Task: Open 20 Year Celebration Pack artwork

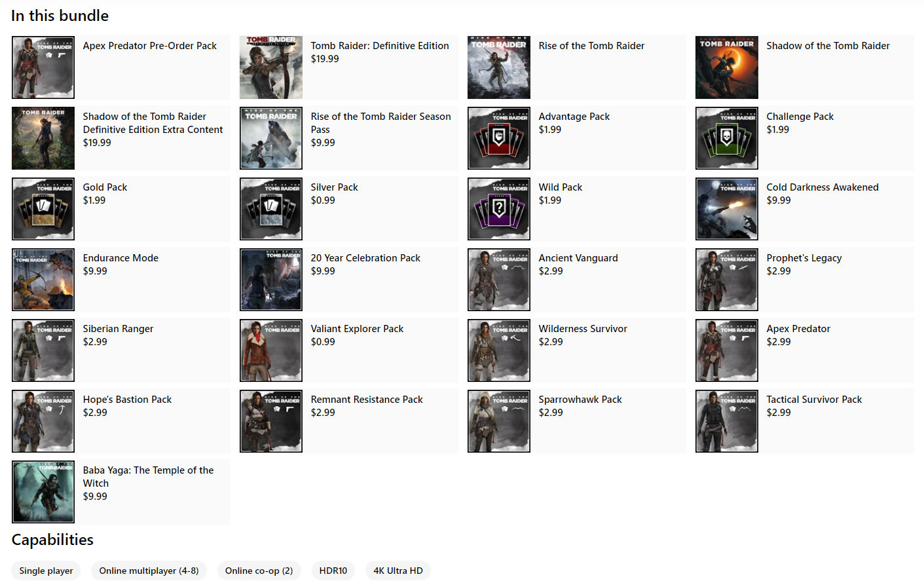Action: tap(271, 280)
